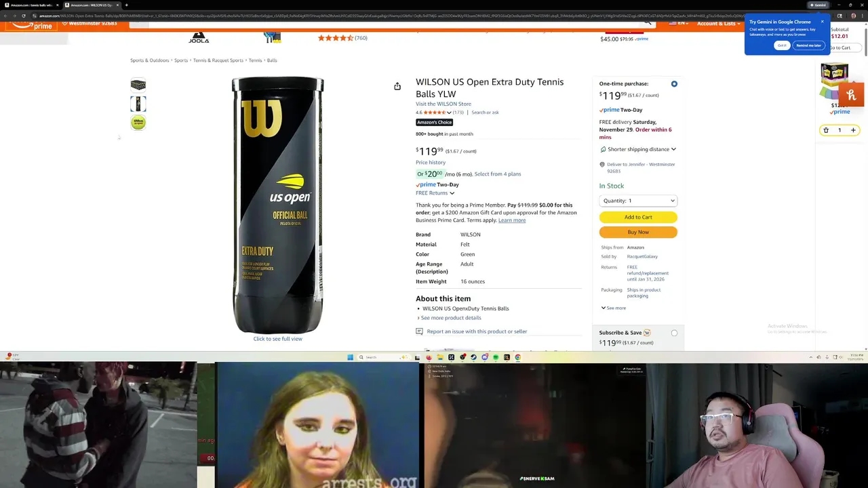Visit the WILSON Store link
The width and height of the screenshot is (868, 488).
[x=443, y=104]
